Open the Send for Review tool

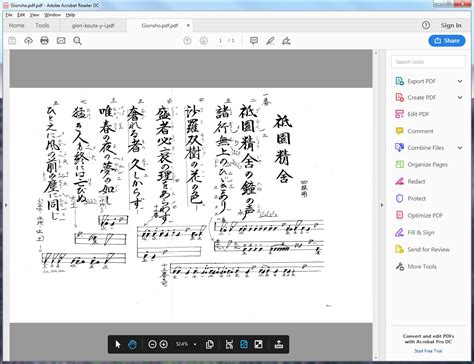pos(422,249)
